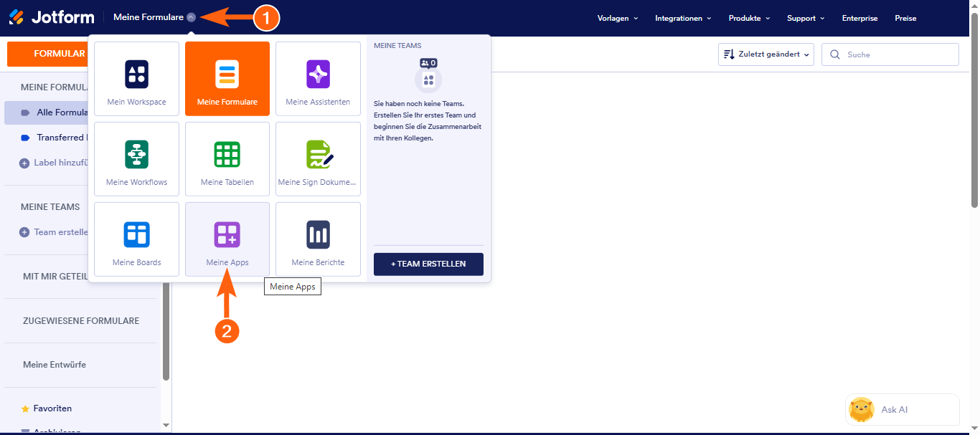Click the blue label icon beside Transferred
This screenshot has width=980, height=435.
click(x=25, y=138)
